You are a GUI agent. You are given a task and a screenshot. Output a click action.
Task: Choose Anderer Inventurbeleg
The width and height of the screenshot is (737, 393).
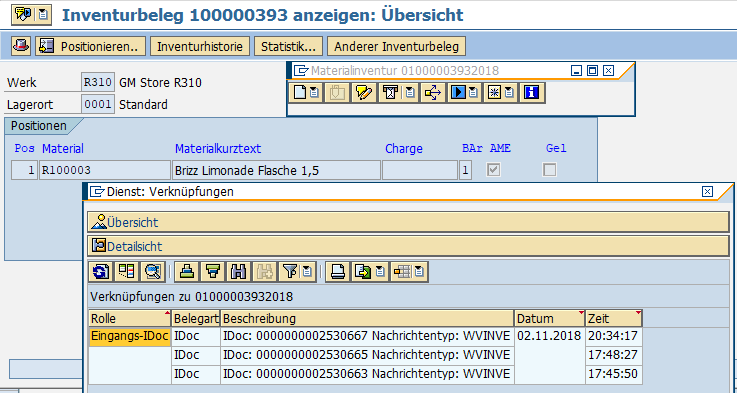pos(396,47)
